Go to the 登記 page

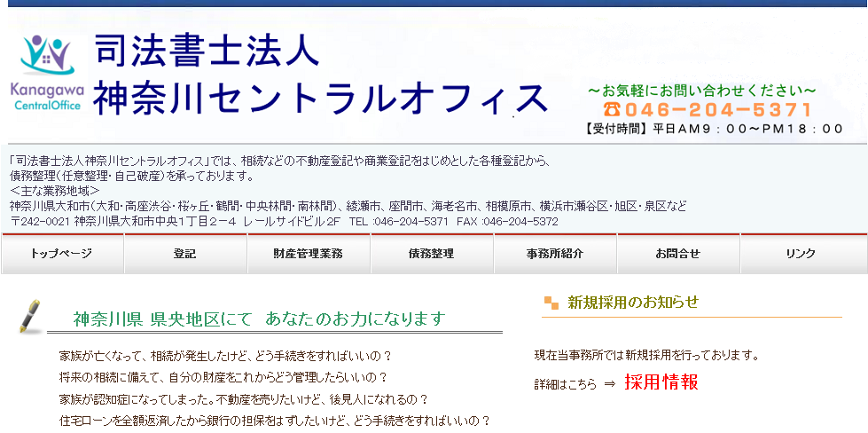coord(185,254)
